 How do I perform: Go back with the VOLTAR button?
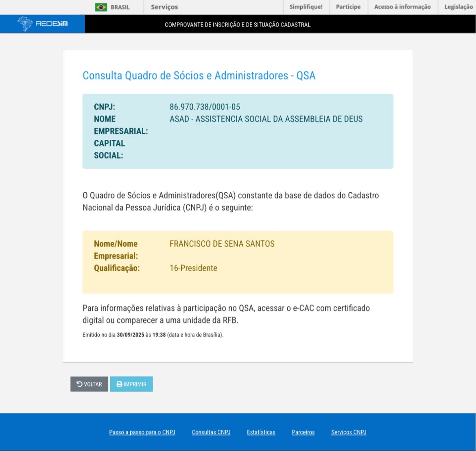click(89, 384)
